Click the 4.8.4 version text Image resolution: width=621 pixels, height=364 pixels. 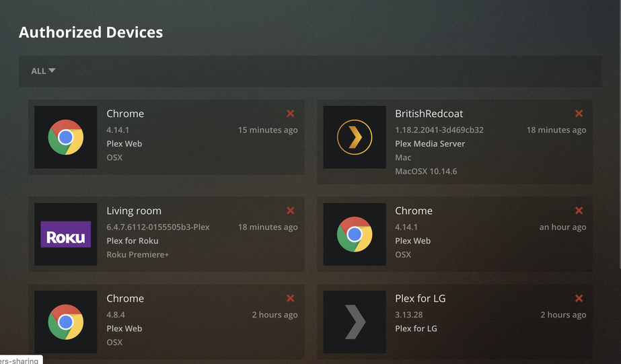coord(116,315)
